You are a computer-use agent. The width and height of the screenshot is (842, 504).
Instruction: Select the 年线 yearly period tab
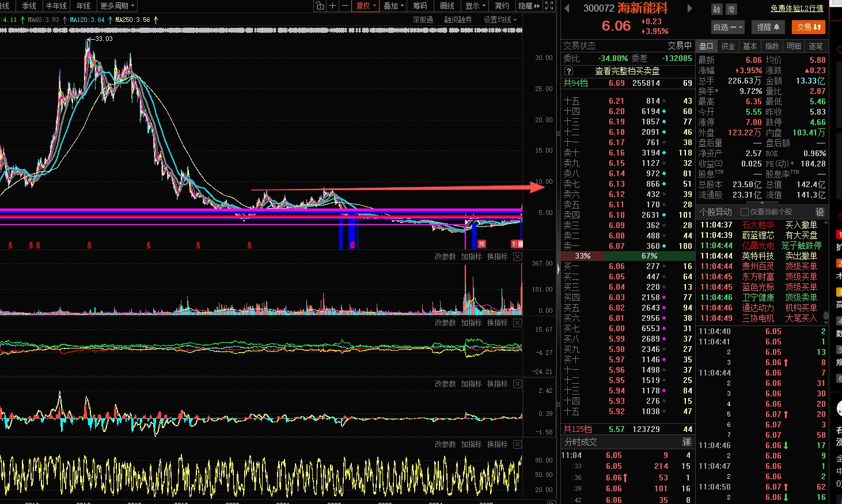click(x=84, y=6)
